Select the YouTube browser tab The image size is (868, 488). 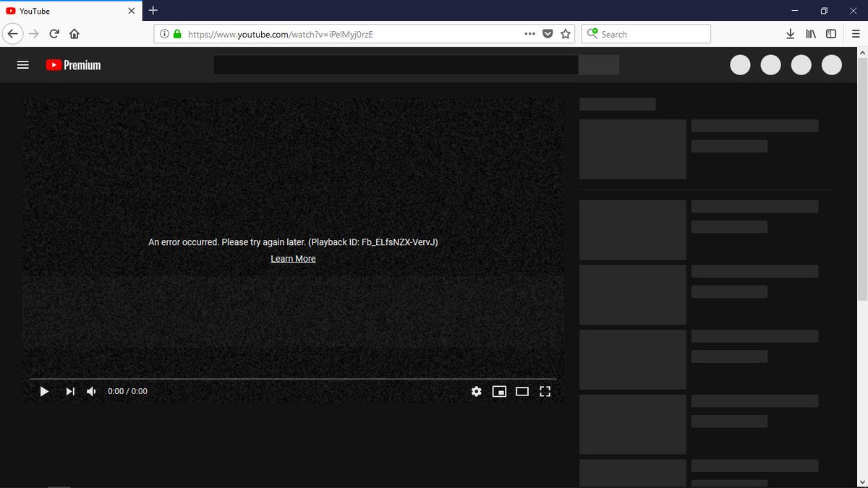71,11
